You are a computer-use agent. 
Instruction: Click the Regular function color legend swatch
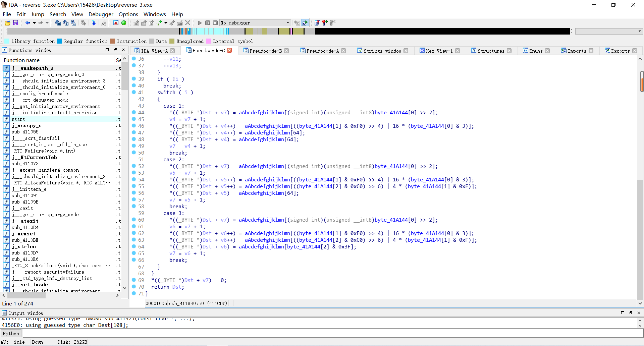pyautogui.click(x=60, y=41)
